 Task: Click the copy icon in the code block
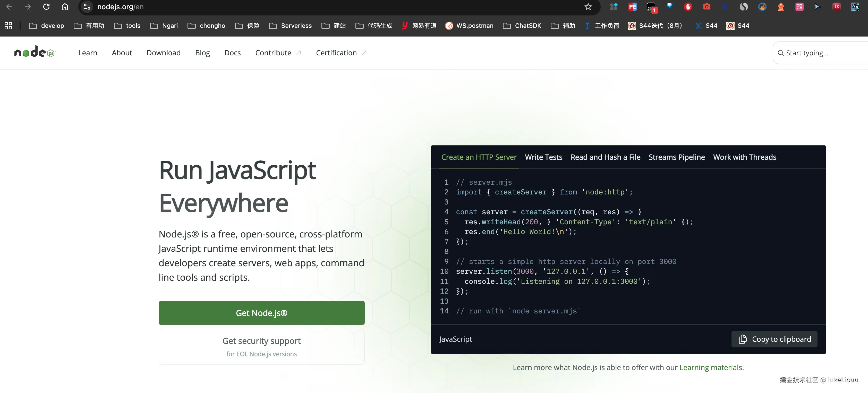(x=742, y=339)
